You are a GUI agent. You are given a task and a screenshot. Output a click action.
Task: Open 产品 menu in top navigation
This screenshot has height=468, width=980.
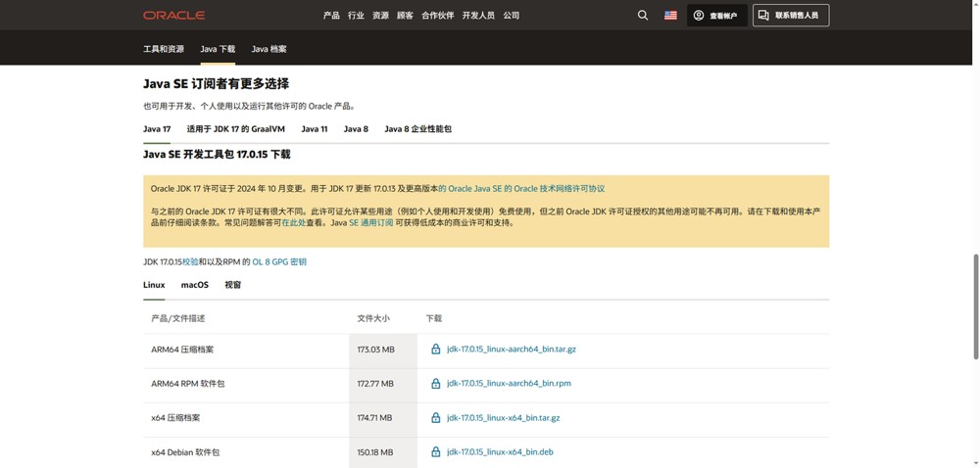pyautogui.click(x=331, y=16)
